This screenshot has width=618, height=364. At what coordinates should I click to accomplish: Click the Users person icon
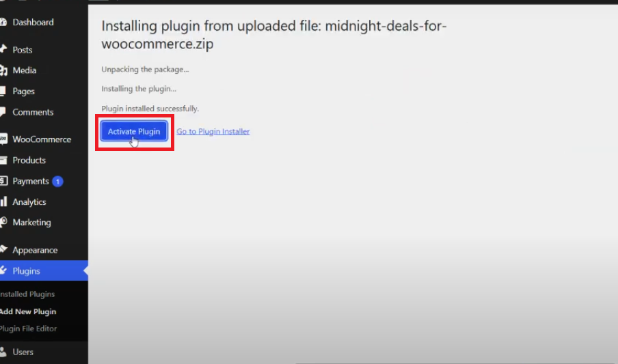click(3, 352)
